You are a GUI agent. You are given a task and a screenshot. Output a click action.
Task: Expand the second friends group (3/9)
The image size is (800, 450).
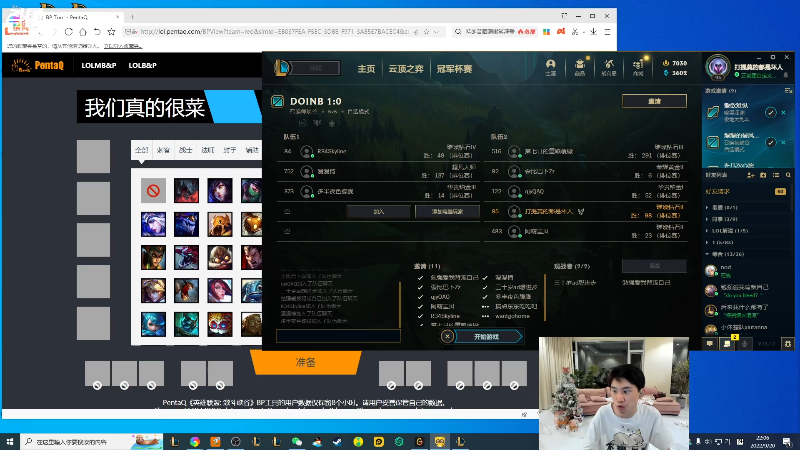coord(746,219)
